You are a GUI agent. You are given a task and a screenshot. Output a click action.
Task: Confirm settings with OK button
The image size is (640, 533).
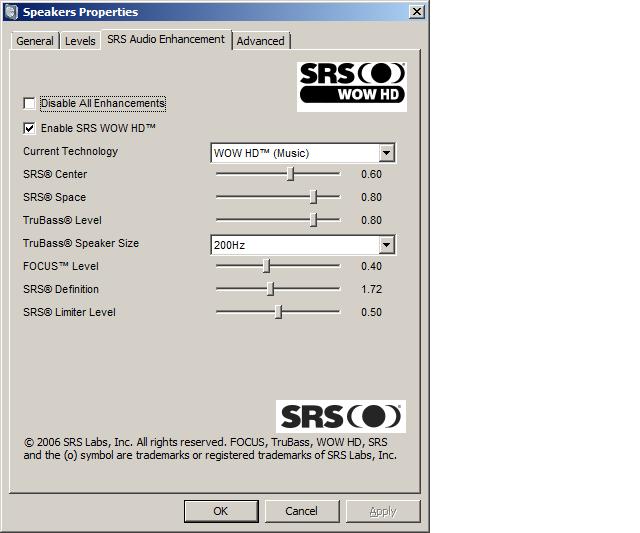(x=221, y=511)
